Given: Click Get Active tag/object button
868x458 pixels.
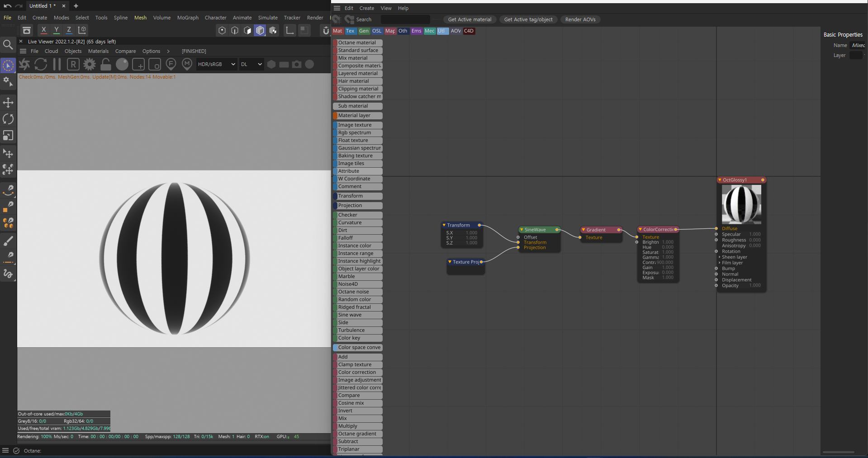Looking at the screenshot, I should coord(528,19).
